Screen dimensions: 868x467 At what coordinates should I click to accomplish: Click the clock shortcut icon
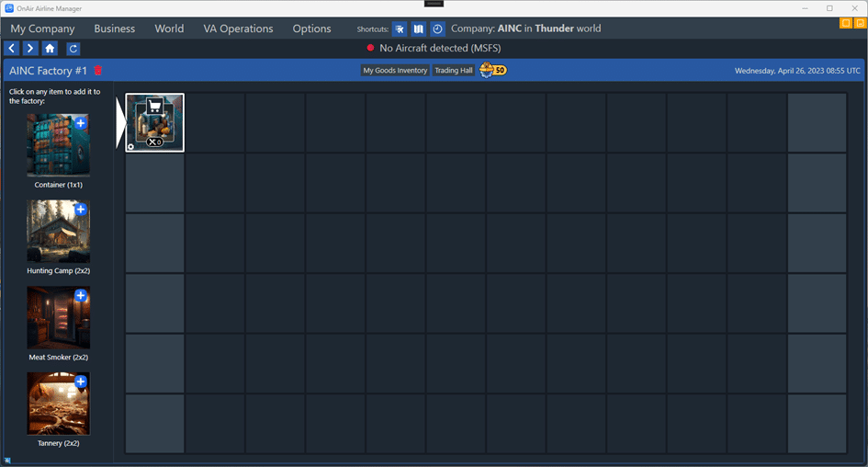click(437, 28)
